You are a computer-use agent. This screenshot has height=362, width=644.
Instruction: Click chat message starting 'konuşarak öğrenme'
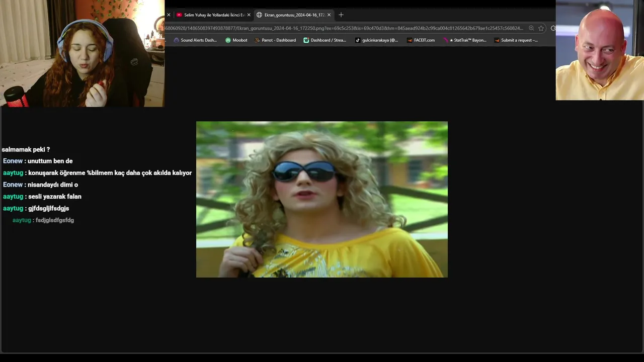[110, 173]
